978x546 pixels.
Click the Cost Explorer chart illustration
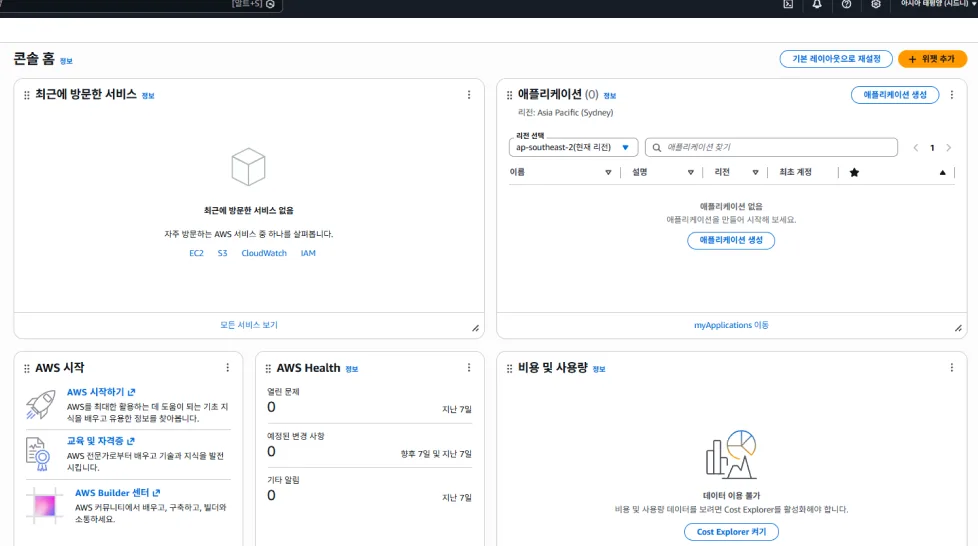coord(731,454)
